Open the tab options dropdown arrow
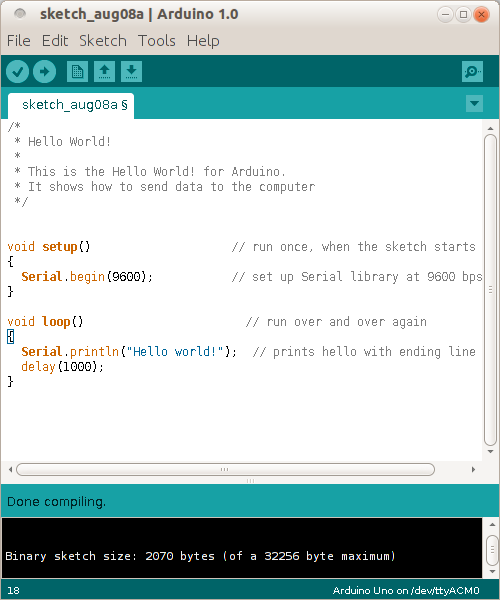 (474, 103)
